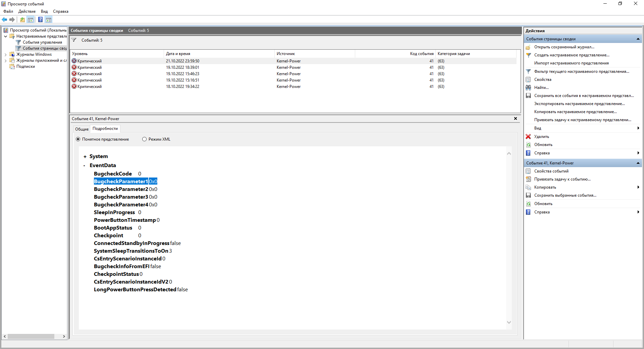Click Импорт настраиваемого представления action
This screenshot has height=349, width=644.
tap(572, 63)
